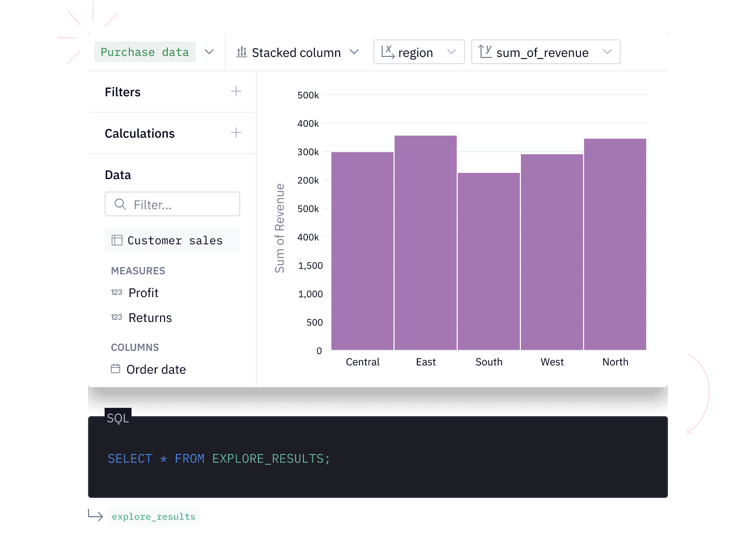Expand the sum_of_revenue y-axis dropdown
The width and height of the screenshot is (756, 559).
pos(607,52)
